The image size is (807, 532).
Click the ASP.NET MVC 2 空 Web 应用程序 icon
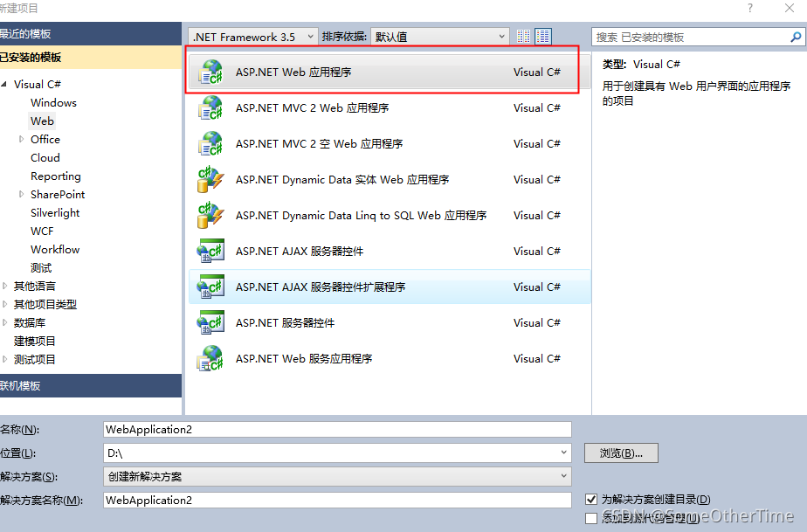[x=211, y=143]
